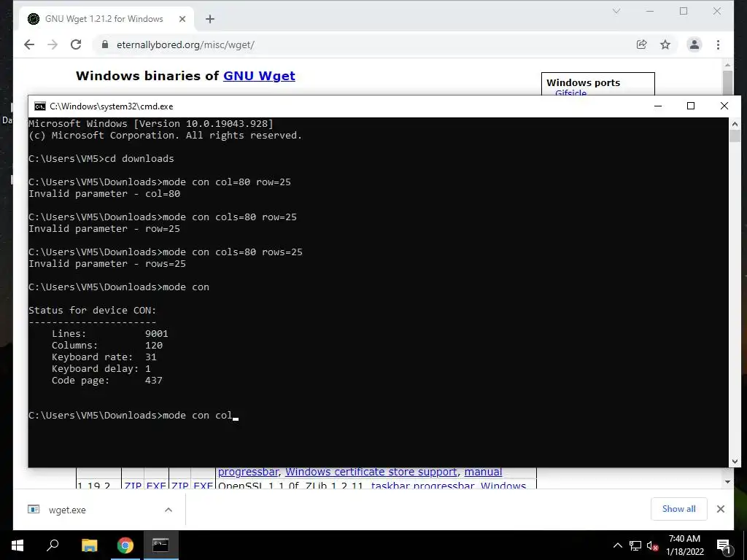Maximize the cmd.exe window
This screenshot has height=560, width=747.
[x=691, y=106]
